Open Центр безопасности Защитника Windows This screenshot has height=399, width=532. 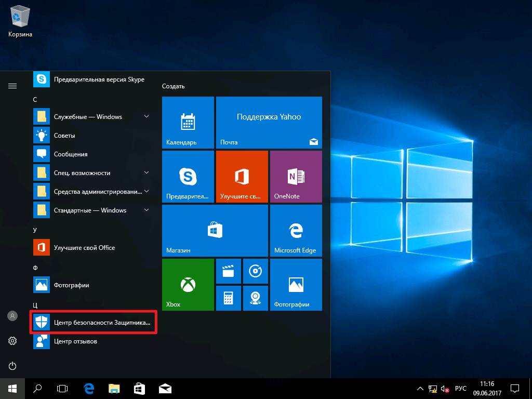tap(92, 322)
